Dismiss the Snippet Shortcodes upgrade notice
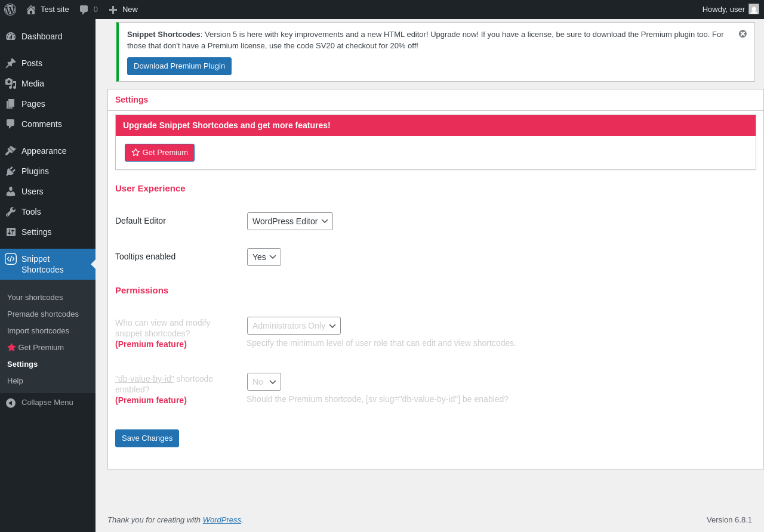The image size is (764, 532). 743,34
